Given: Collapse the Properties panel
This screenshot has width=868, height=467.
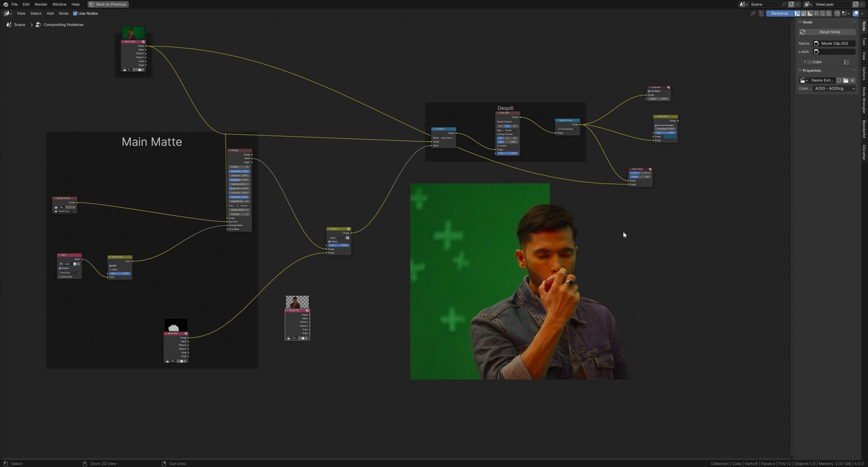Looking at the screenshot, I should pos(800,71).
